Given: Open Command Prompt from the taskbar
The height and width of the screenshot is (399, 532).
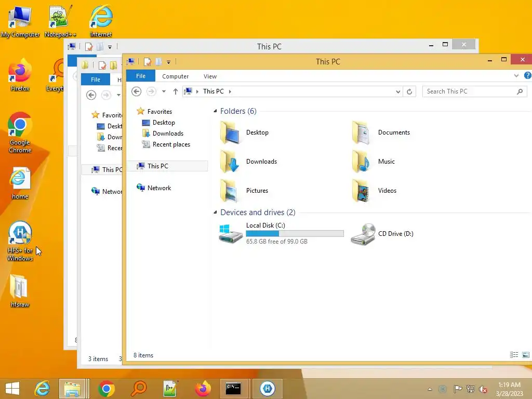Looking at the screenshot, I should (x=233, y=389).
